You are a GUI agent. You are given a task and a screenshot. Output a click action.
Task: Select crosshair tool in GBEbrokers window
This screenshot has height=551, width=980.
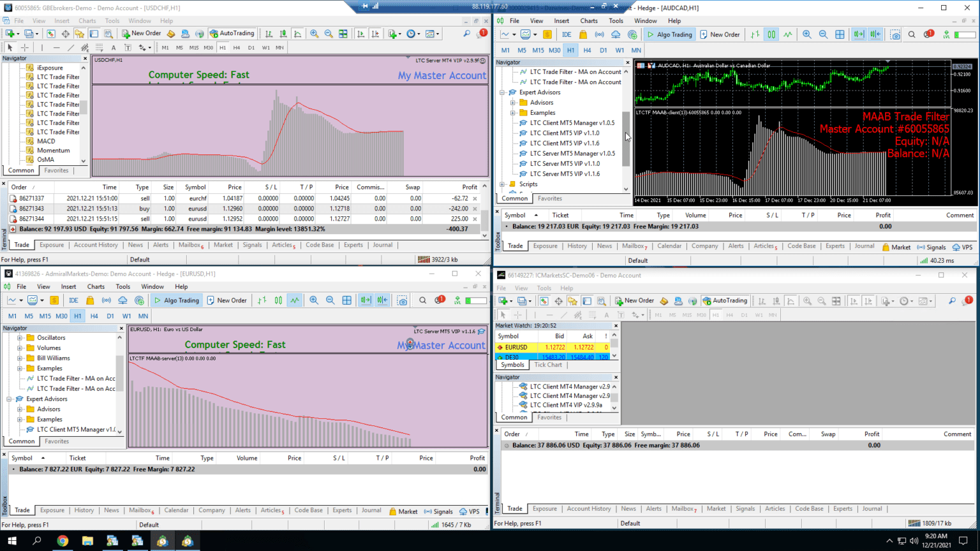tap(25, 47)
